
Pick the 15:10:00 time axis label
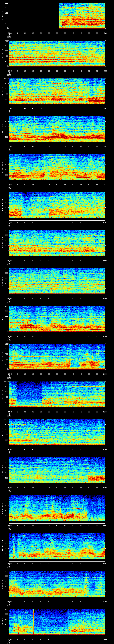[9, 260]
